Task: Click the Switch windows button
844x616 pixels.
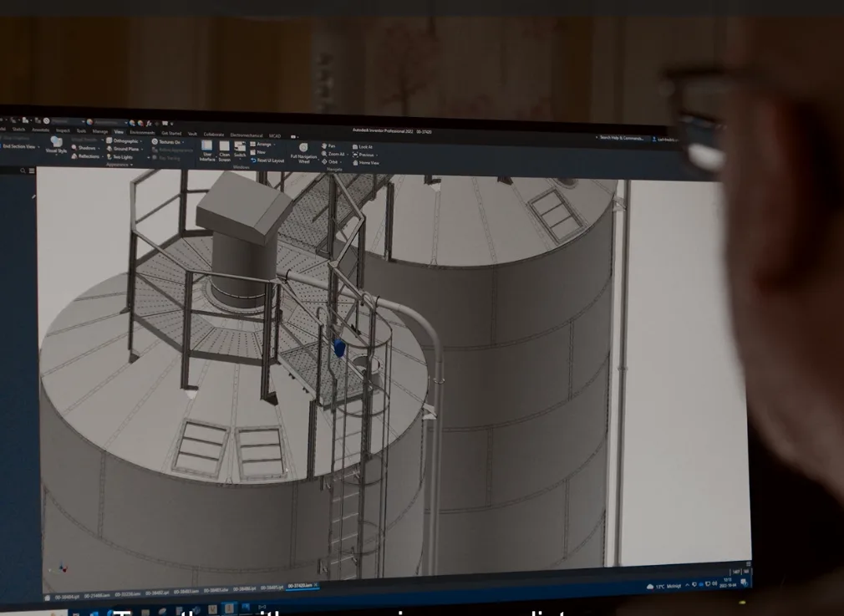Action: [x=240, y=150]
